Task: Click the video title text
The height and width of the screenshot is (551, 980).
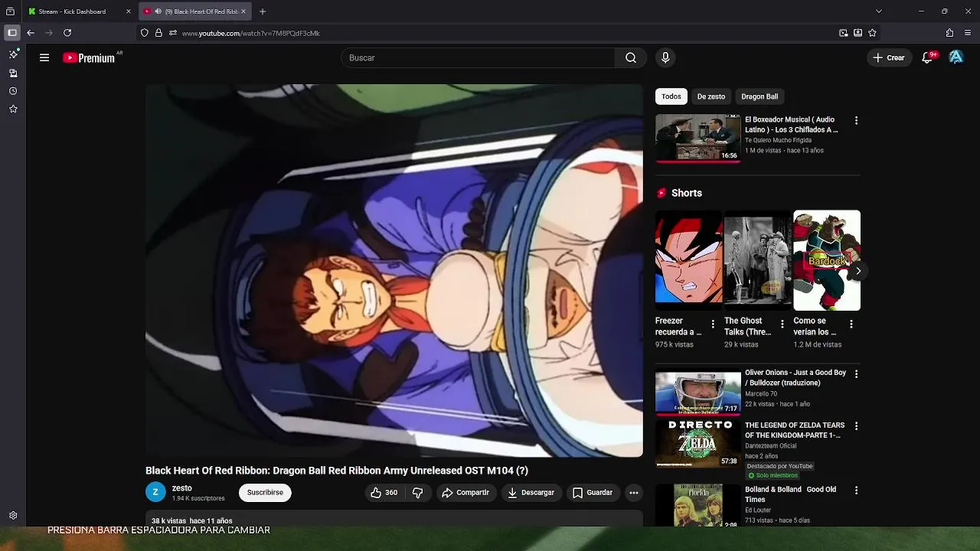Action: [x=337, y=471]
